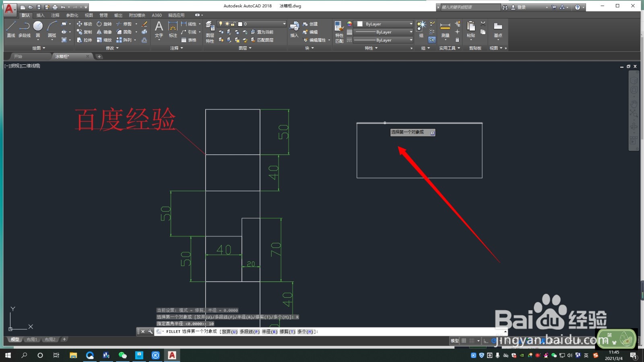
Task: Switch to the View (视图) ribbon tab
Action: (x=89, y=15)
